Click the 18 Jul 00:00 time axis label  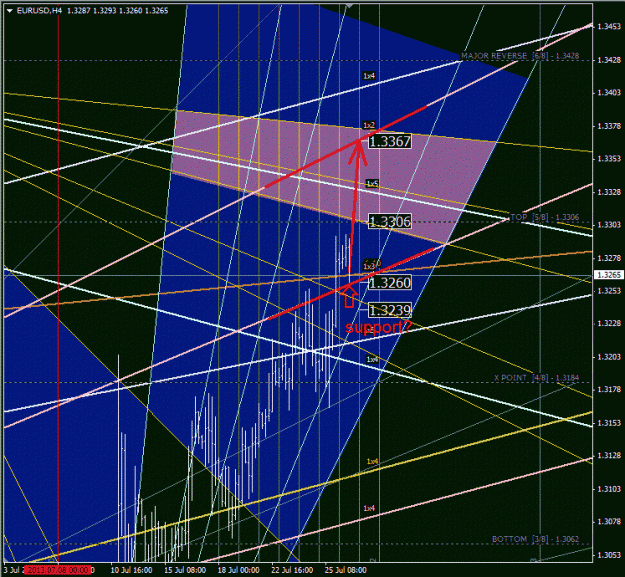(x=238, y=570)
